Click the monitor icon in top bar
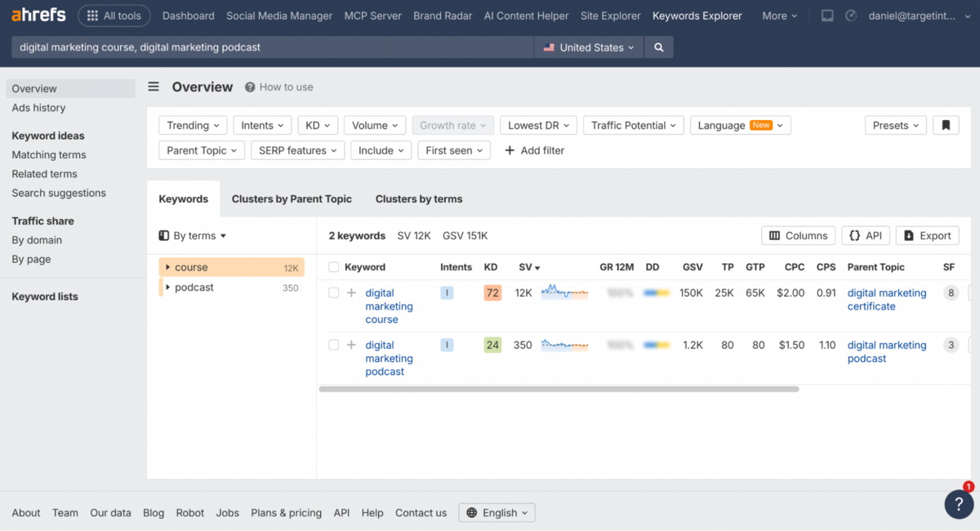The width and height of the screenshot is (980, 531). [x=827, y=16]
